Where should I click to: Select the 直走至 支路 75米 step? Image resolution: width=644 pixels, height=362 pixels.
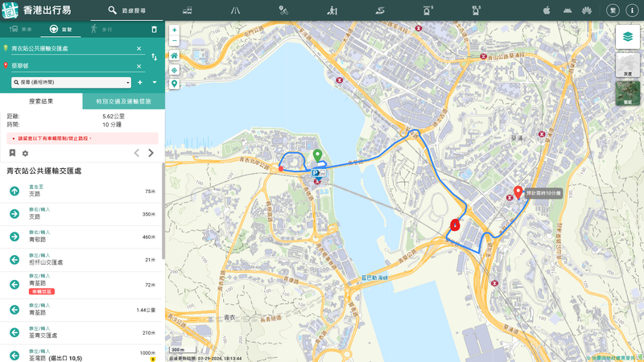pyautogui.click(x=81, y=191)
